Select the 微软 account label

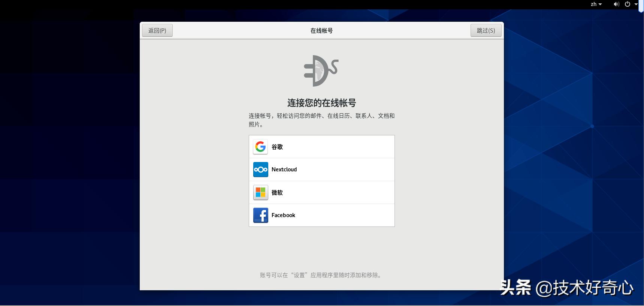click(x=277, y=192)
